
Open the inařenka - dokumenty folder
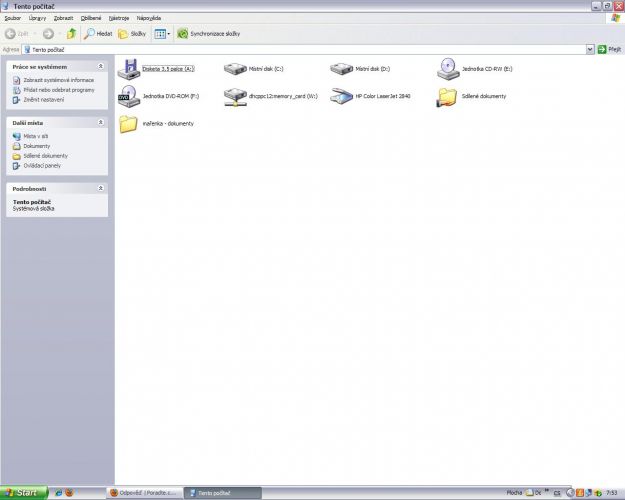click(x=128, y=124)
